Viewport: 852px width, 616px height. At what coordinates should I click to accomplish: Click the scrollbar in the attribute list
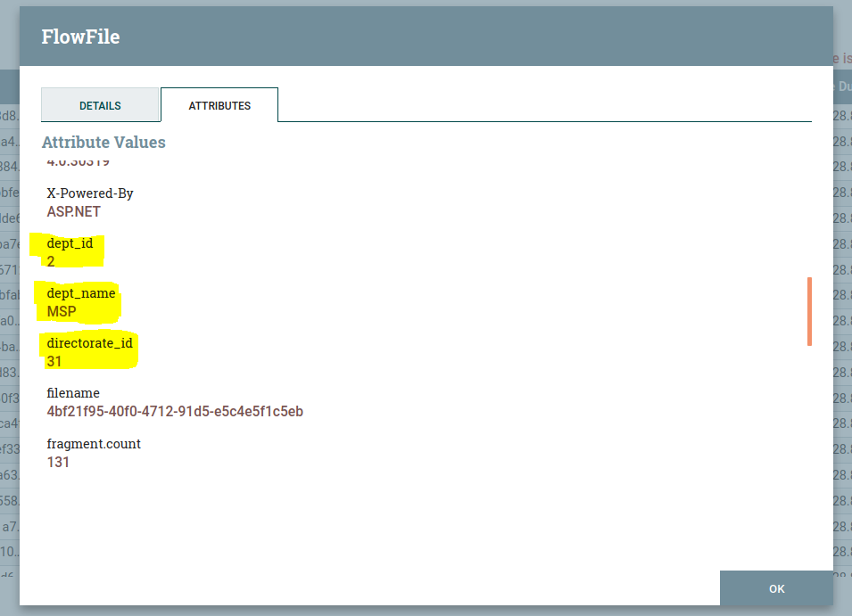point(807,312)
